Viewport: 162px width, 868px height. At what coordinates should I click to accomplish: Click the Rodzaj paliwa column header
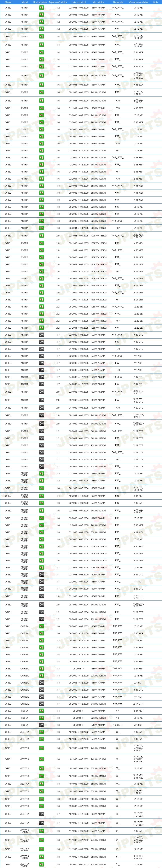tap(40, 2)
